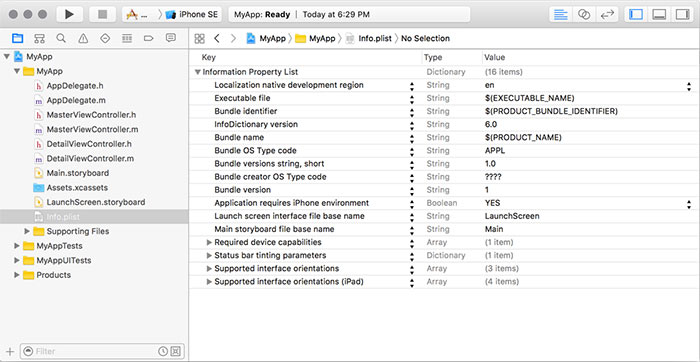Expand Status bar tinting parameters row
This screenshot has width=700, height=362.
tap(209, 255)
